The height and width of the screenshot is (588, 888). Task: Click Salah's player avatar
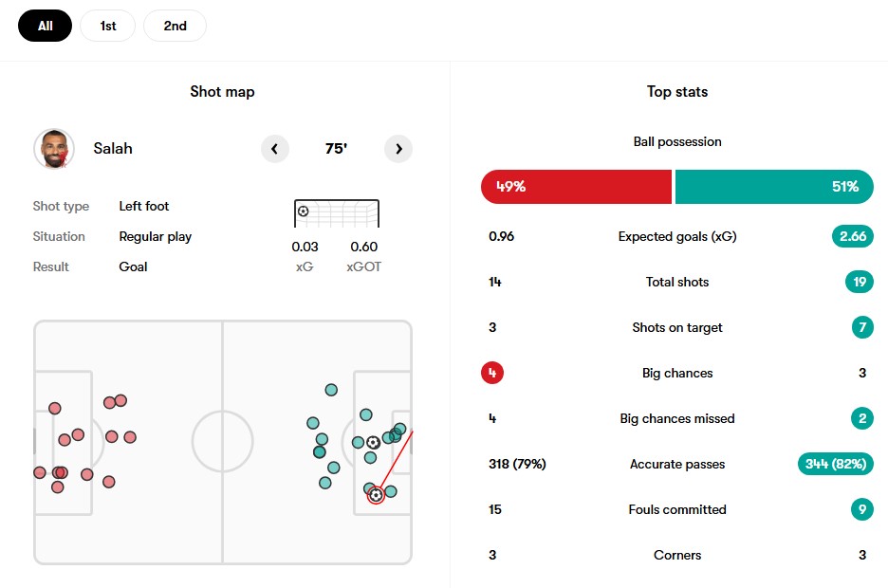click(54, 149)
